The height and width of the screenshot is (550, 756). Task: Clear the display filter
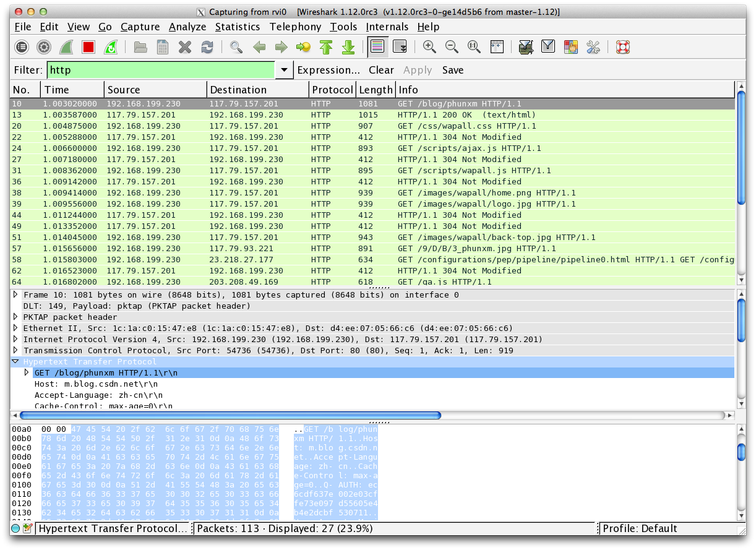pos(381,70)
